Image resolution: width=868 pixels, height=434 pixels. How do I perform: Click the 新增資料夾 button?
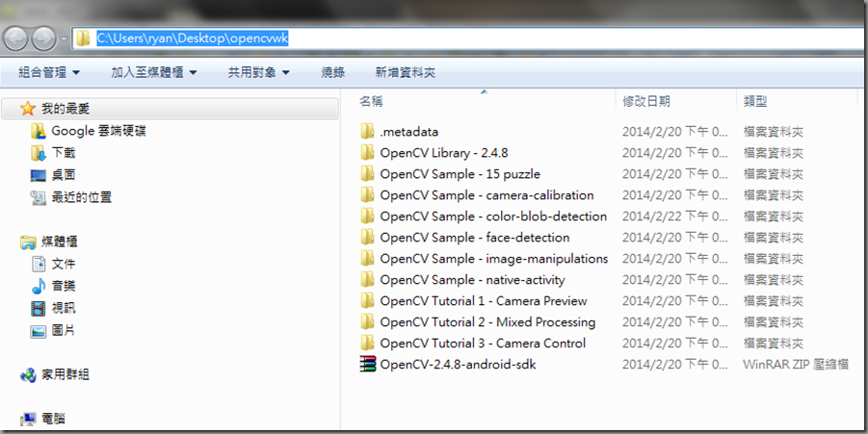[x=406, y=72]
